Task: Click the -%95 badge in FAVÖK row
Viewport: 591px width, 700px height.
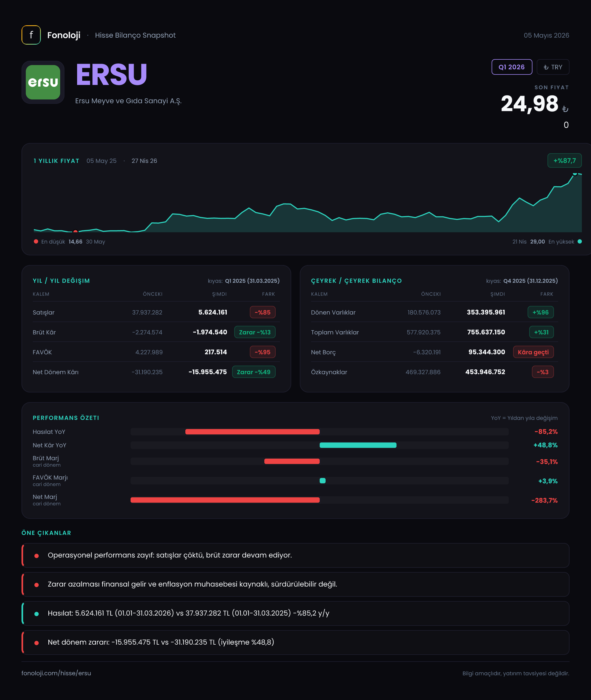Action: pyautogui.click(x=263, y=352)
